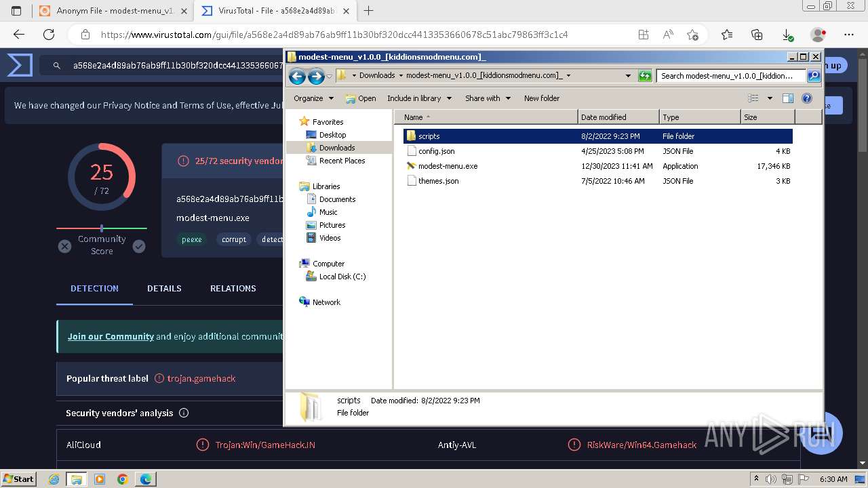The height and width of the screenshot is (488, 868).
Task: Click the peexe tag
Action: pos(192,239)
